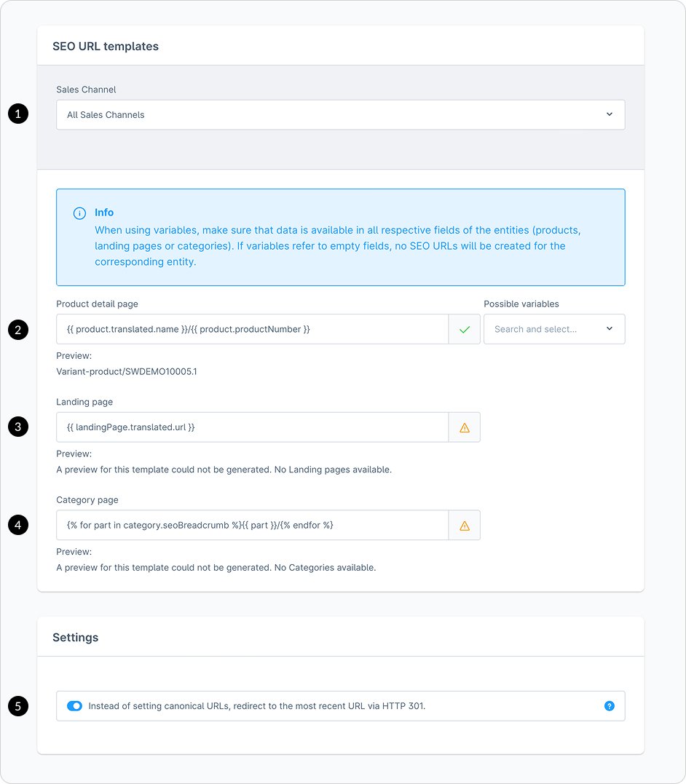Click the Settings section heading
The image size is (686, 784).
point(75,638)
